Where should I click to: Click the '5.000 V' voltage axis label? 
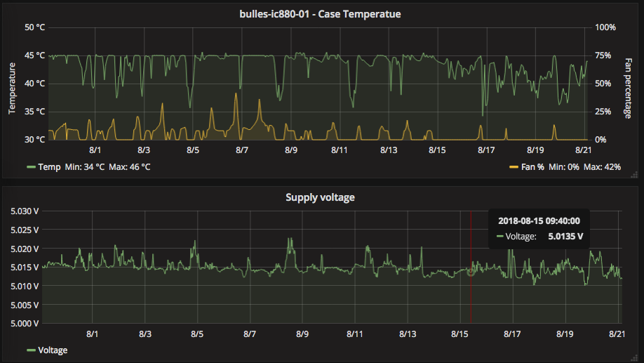pos(25,324)
